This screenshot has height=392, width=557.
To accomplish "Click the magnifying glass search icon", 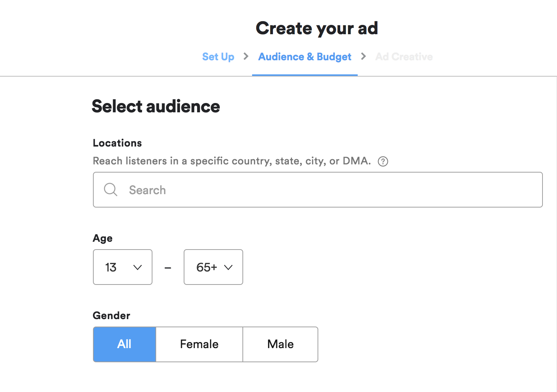I will pyautogui.click(x=110, y=190).
